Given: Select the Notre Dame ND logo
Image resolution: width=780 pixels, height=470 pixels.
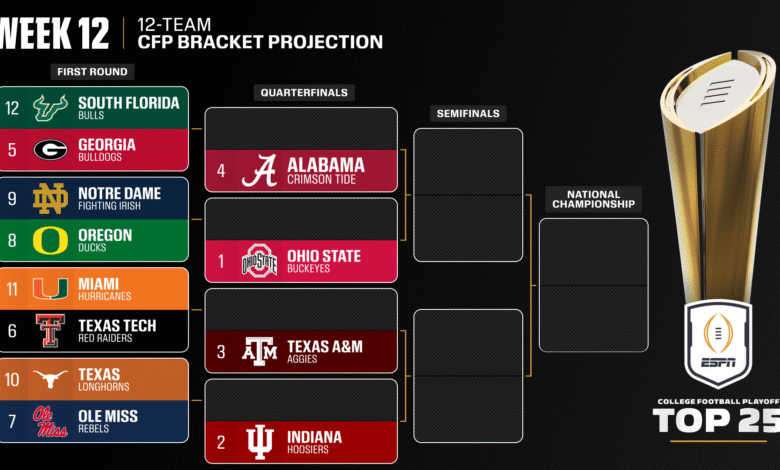Looking at the screenshot, I should point(50,199).
